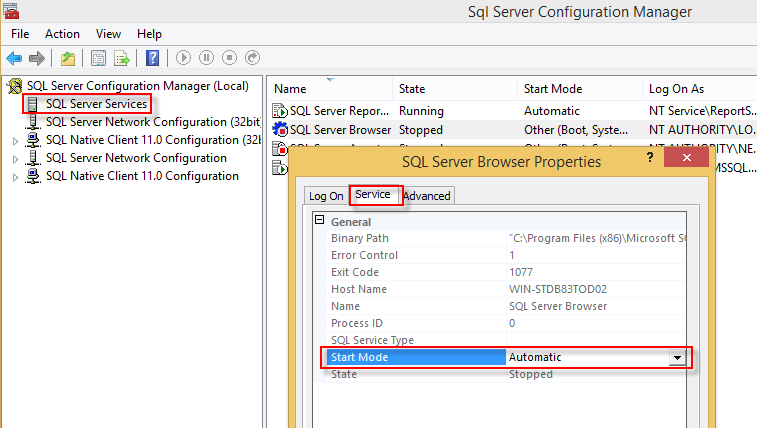This screenshot has height=428, width=757.
Task: Click the SQL Service Type property row
Action: (x=506, y=340)
